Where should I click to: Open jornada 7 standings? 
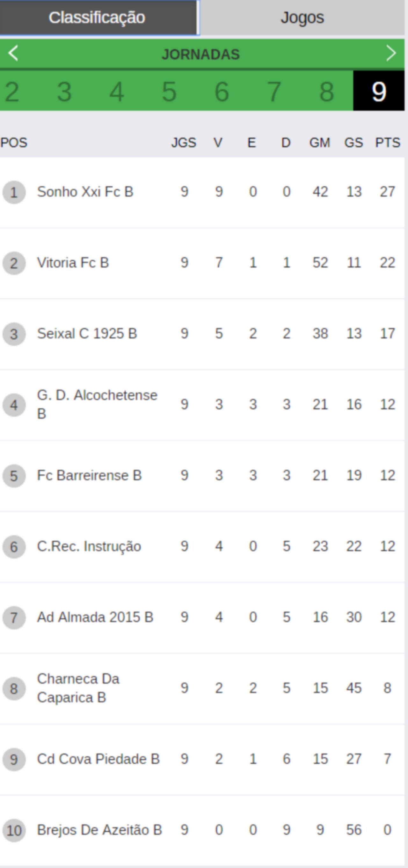(274, 91)
